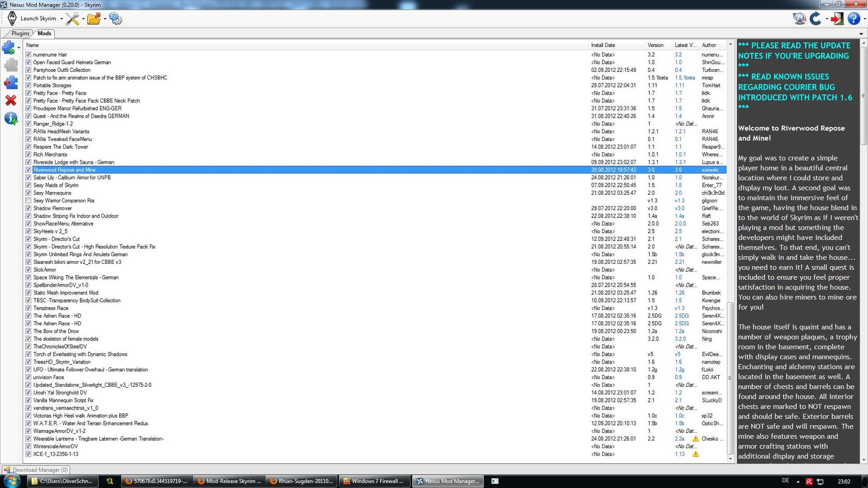Open the Download Manager (0) tab
Screen dimensions: 868x488
pyautogui.click(x=36, y=470)
